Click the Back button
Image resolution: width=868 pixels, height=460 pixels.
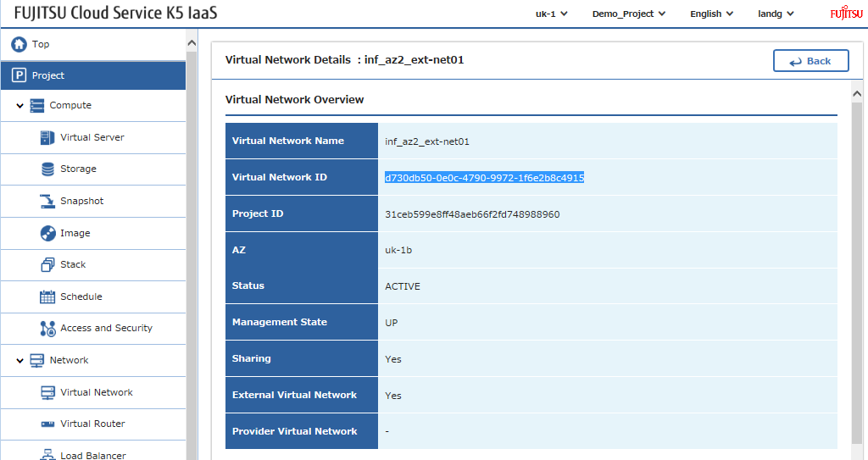(x=811, y=61)
